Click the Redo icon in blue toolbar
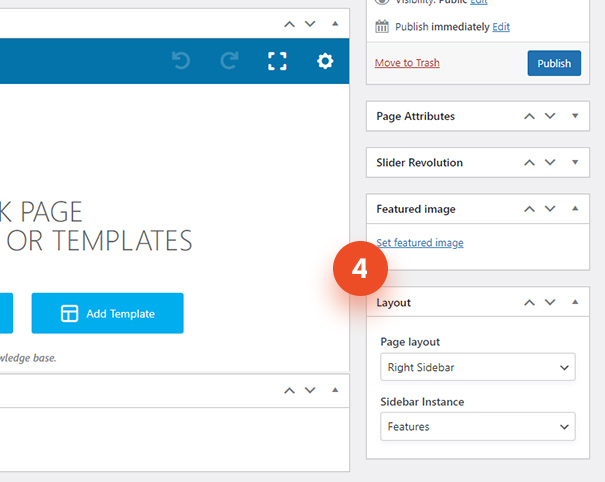 click(x=229, y=61)
